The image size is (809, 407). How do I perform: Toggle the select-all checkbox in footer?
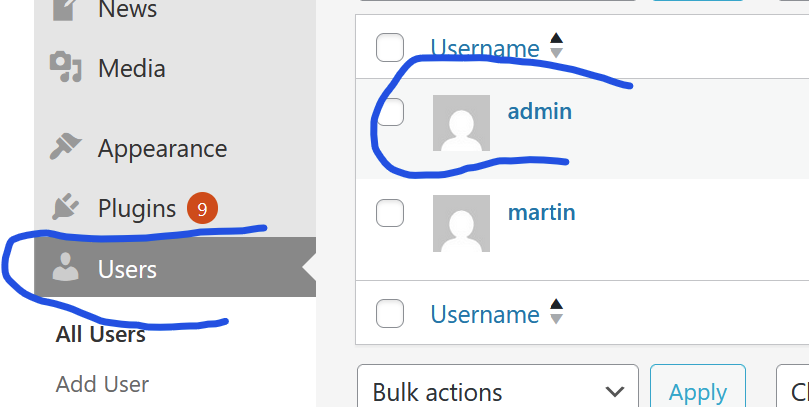point(390,314)
